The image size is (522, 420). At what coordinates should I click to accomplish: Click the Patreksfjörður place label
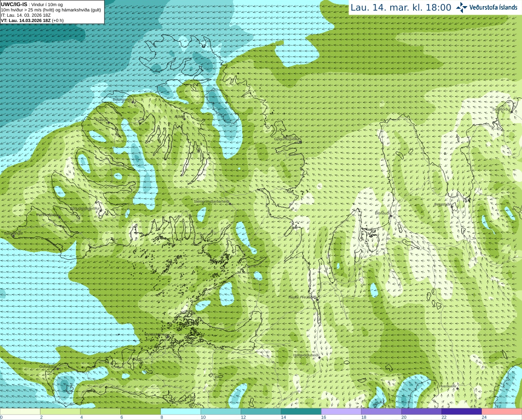pyautogui.click(x=48, y=215)
